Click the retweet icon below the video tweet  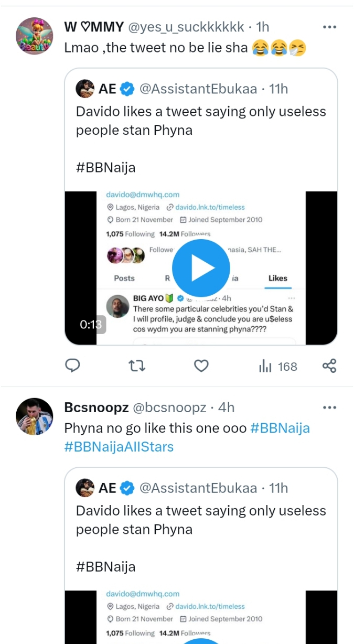[137, 366]
